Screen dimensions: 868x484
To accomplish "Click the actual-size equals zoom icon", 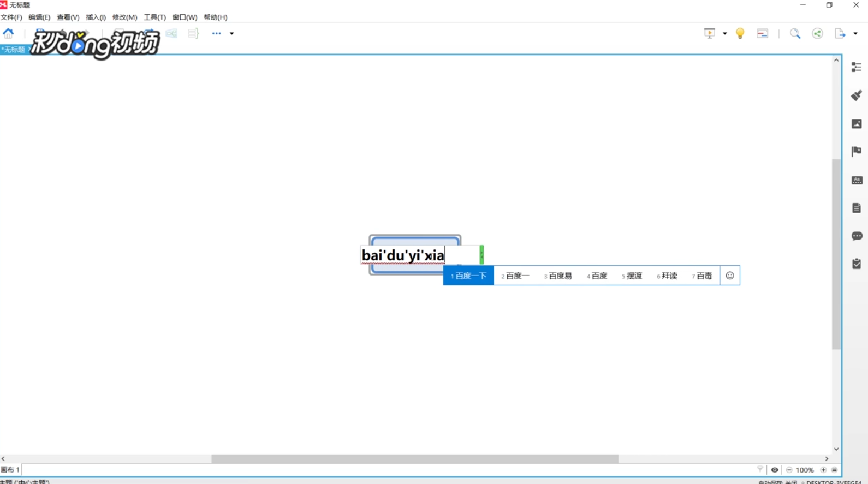I will 834,470.
